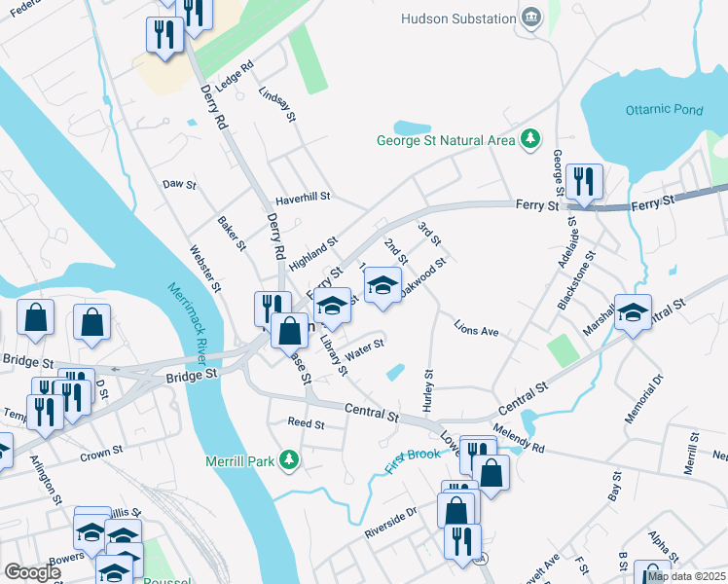Click second shopping bag marker above Bridge St
The width and height of the screenshot is (728, 584).
click(91, 324)
